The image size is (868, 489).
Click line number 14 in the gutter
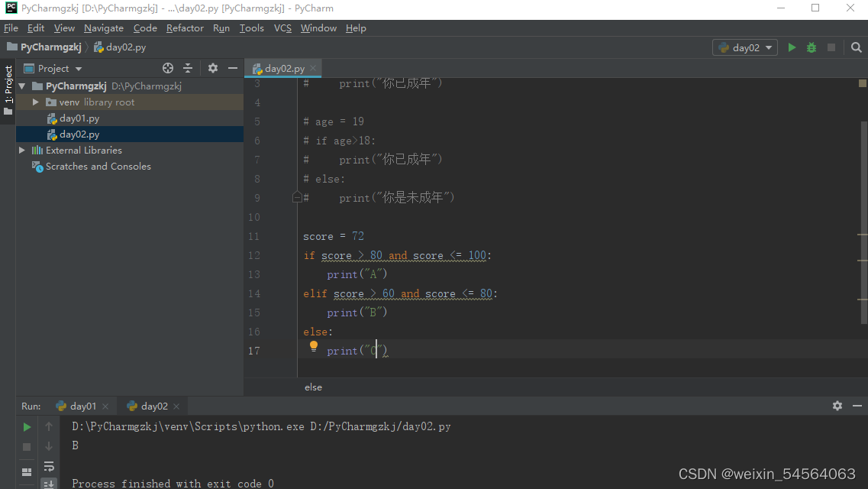coord(253,294)
